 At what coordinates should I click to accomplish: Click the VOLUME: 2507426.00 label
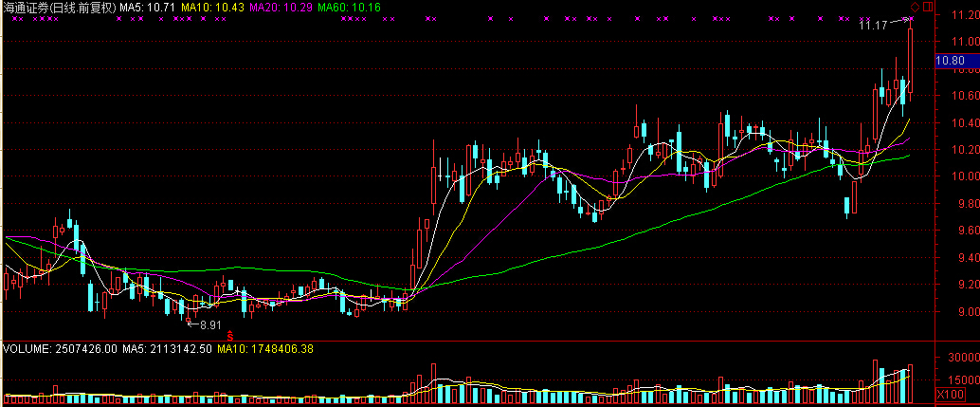pos(60,349)
